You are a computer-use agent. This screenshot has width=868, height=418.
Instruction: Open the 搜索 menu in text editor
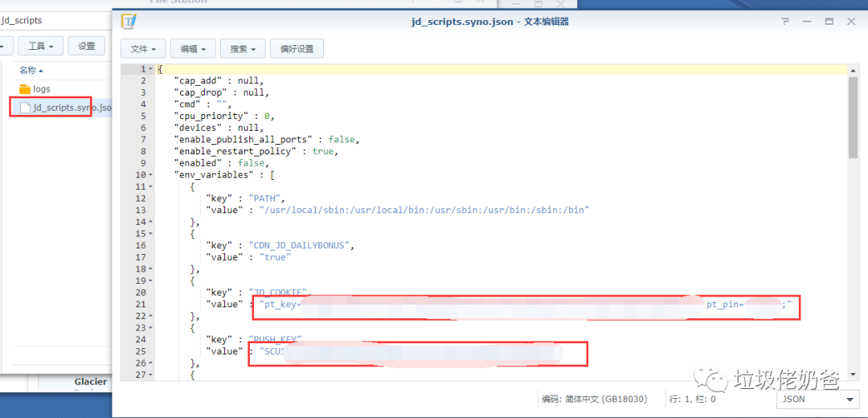pyautogui.click(x=243, y=49)
